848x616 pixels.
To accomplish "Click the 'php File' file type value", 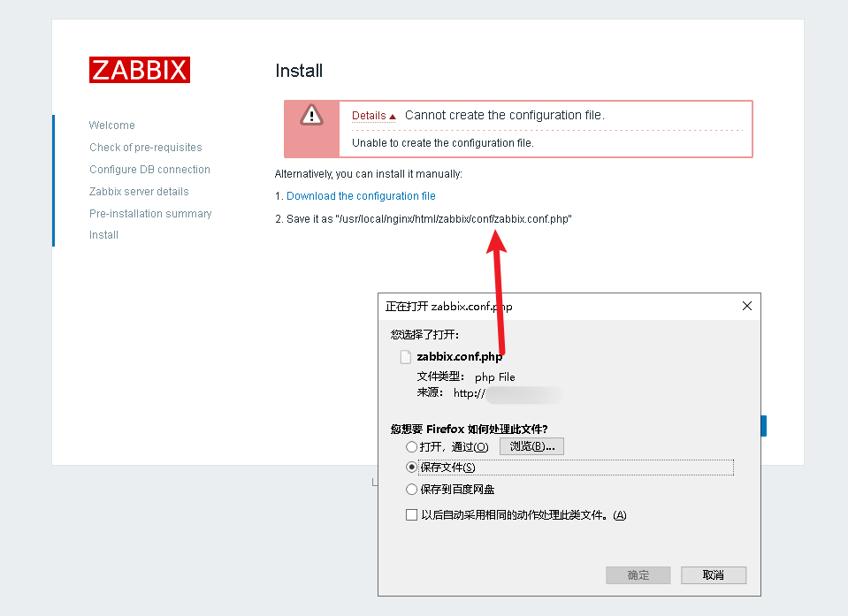I will pyautogui.click(x=495, y=377).
